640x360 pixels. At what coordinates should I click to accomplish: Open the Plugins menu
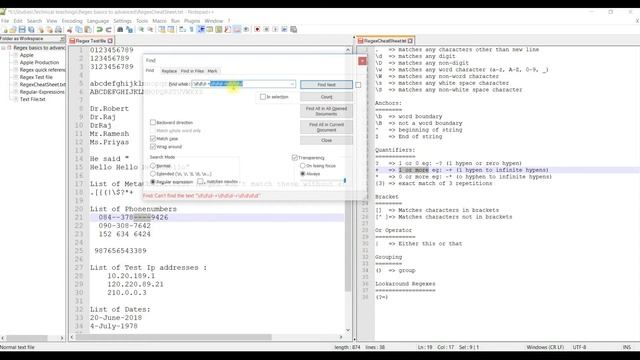coord(192,21)
